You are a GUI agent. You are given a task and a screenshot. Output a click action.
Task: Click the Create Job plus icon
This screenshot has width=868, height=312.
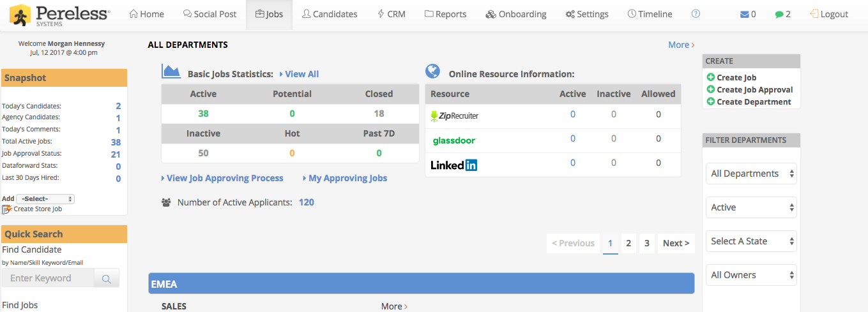point(710,78)
